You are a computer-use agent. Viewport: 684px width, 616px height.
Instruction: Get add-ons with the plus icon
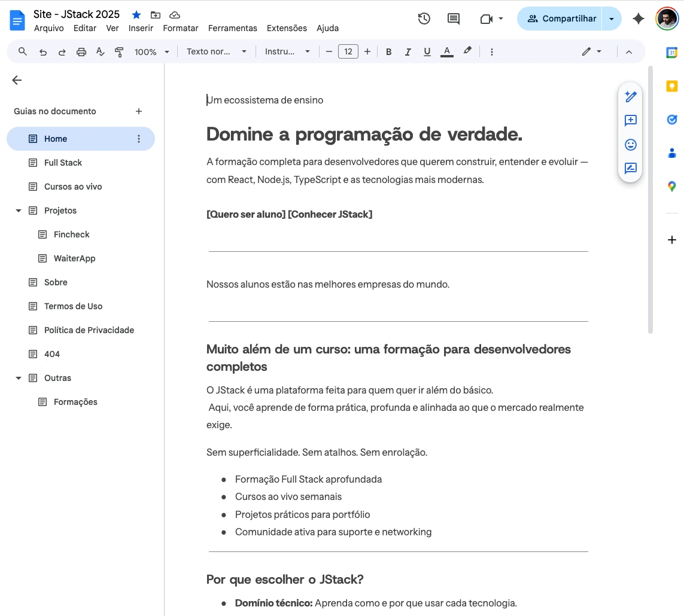click(x=672, y=240)
